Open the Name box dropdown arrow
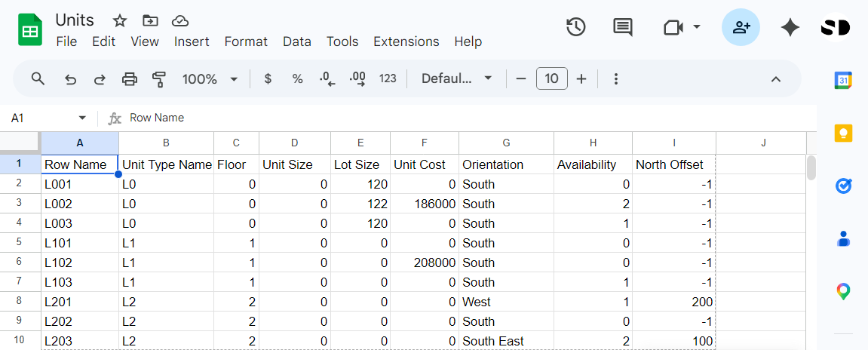 [x=82, y=118]
